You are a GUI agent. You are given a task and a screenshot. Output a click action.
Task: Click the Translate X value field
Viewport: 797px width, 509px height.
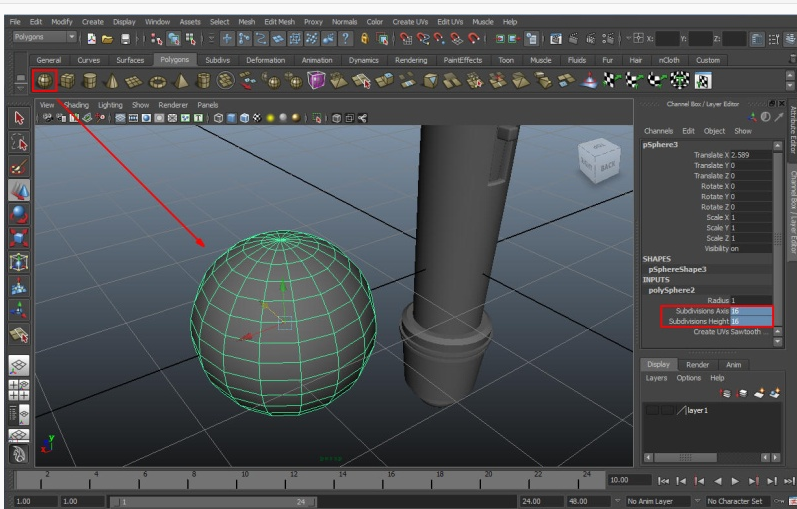(751, 155)
